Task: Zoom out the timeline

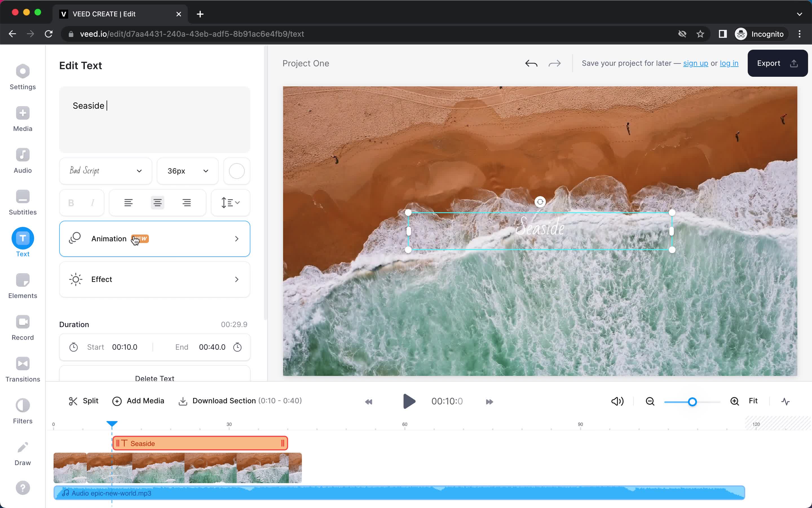Action: (650, 401)
